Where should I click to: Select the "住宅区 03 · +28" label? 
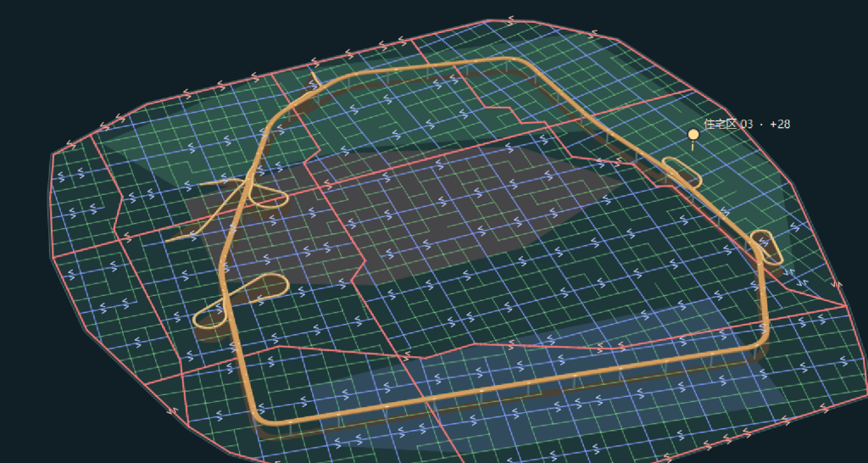(x=747, y=124)
